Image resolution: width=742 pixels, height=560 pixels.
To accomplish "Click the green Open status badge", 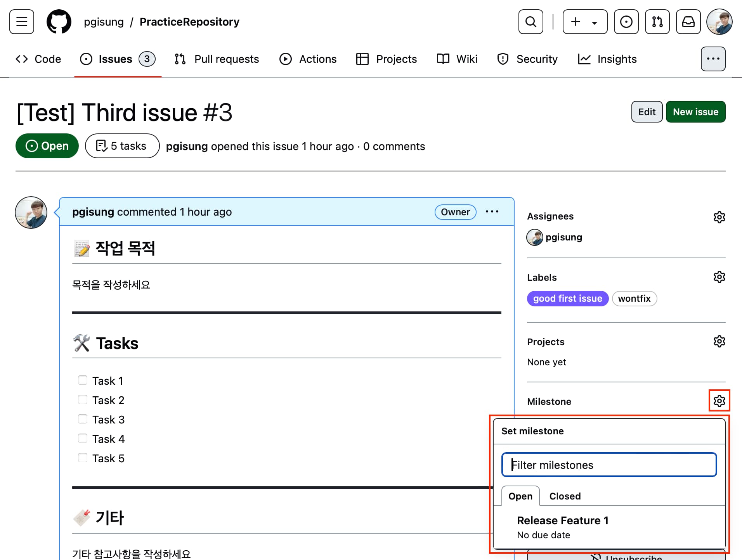I will [x=47, y=146].
